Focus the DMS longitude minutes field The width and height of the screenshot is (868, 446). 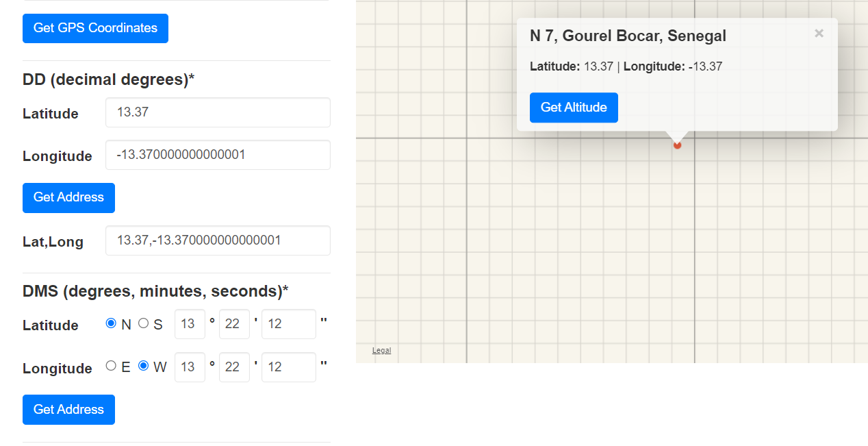[x=234, y=367]
